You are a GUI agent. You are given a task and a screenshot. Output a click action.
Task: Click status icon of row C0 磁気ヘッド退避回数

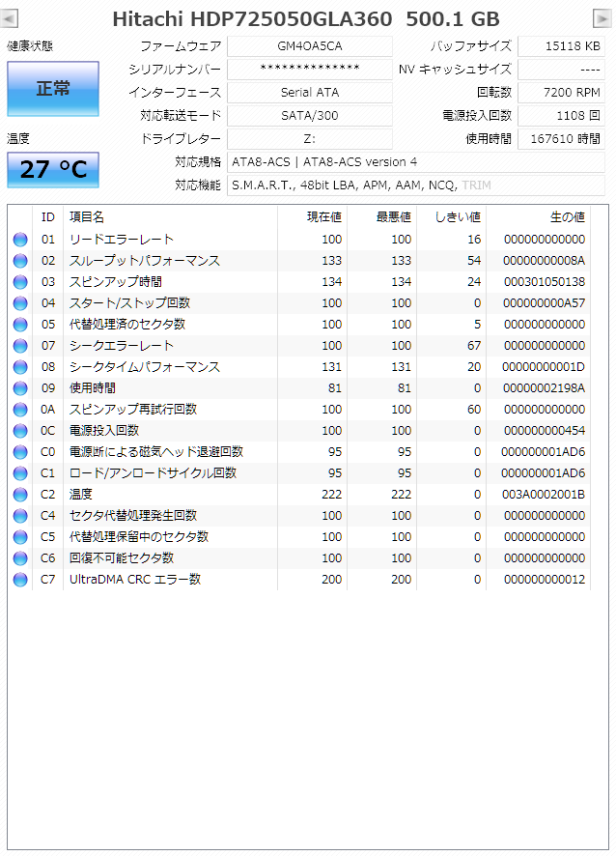(x=20, y=452)
